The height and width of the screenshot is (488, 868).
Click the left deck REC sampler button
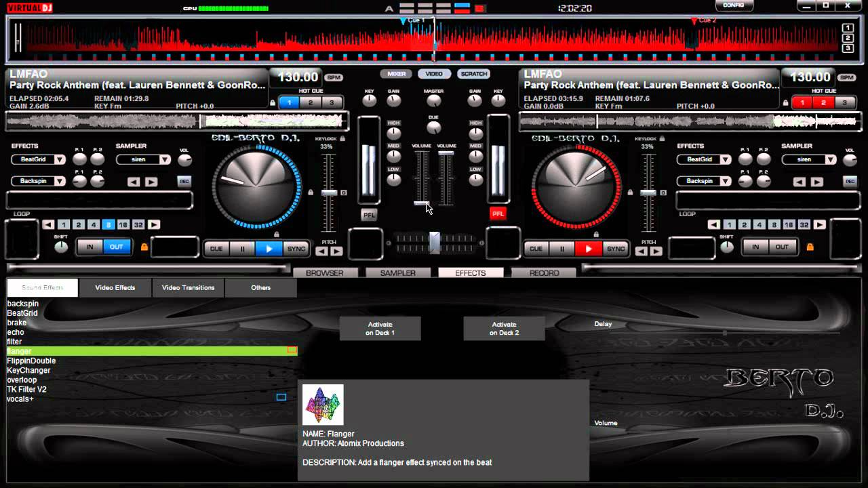click(x=184, y=182)
